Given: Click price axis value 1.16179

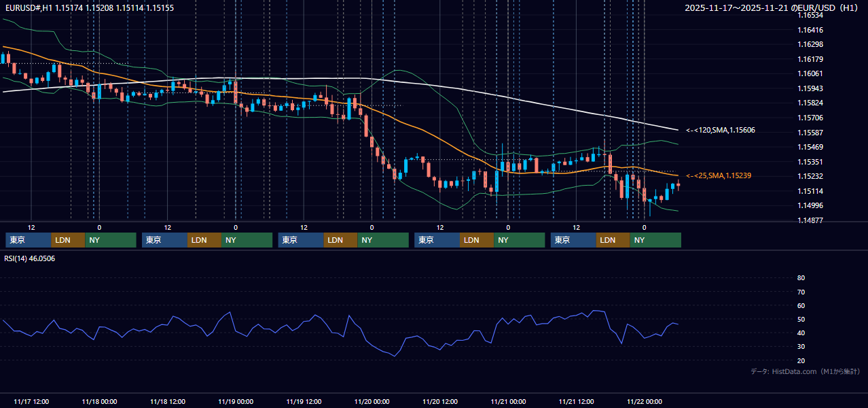Looking at the screenshot, I should point(810,59).
